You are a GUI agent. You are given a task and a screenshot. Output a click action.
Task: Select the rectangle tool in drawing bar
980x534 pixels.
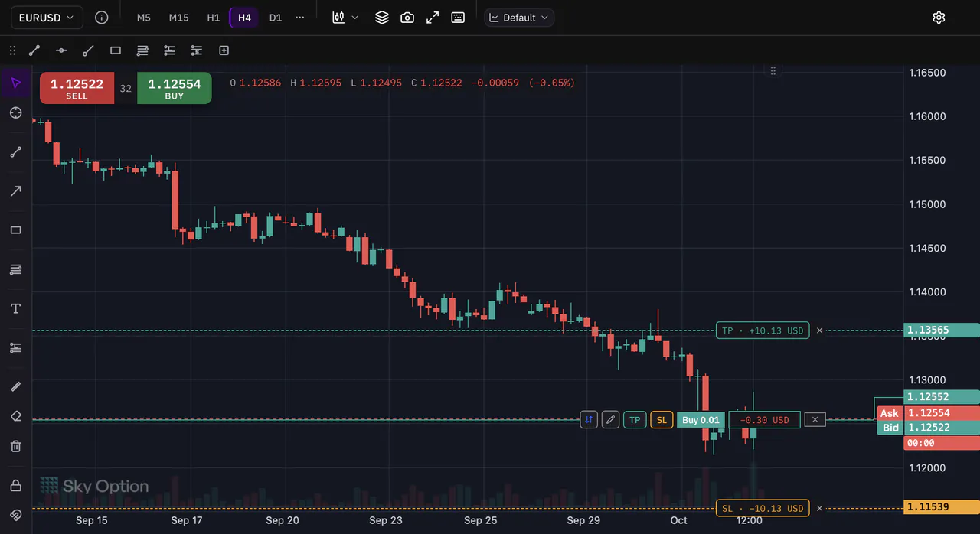[116, 50]
